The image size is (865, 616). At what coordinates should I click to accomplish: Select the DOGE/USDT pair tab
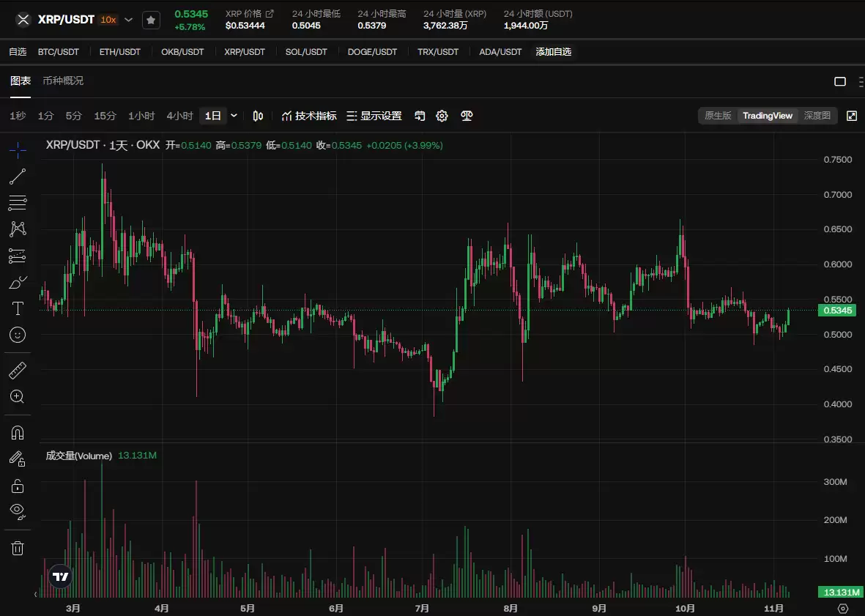pos(373,52)
